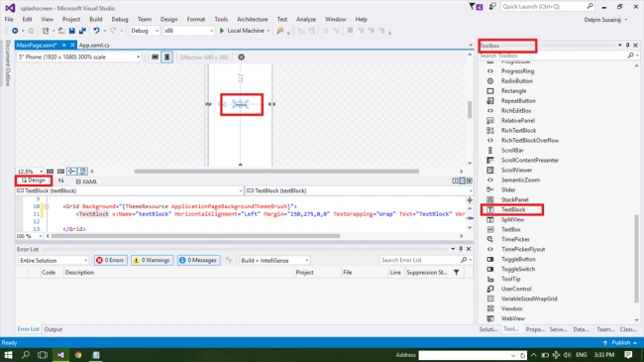The width and height of the screenshot is (644, 362).
Task: Click the Save All toolbar icon
Action: (82, 31)
